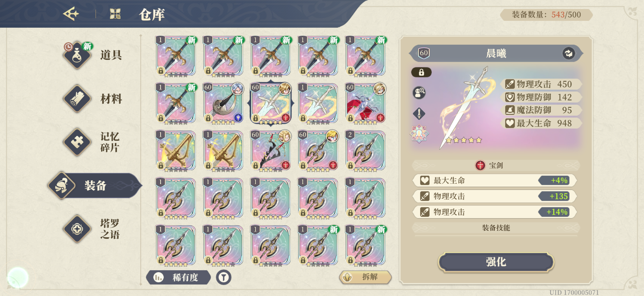This screenshot has height=296, width=644.
Task: Select the level 60 red cape equipment thumbnail
Action: click(x=365, y=103)
